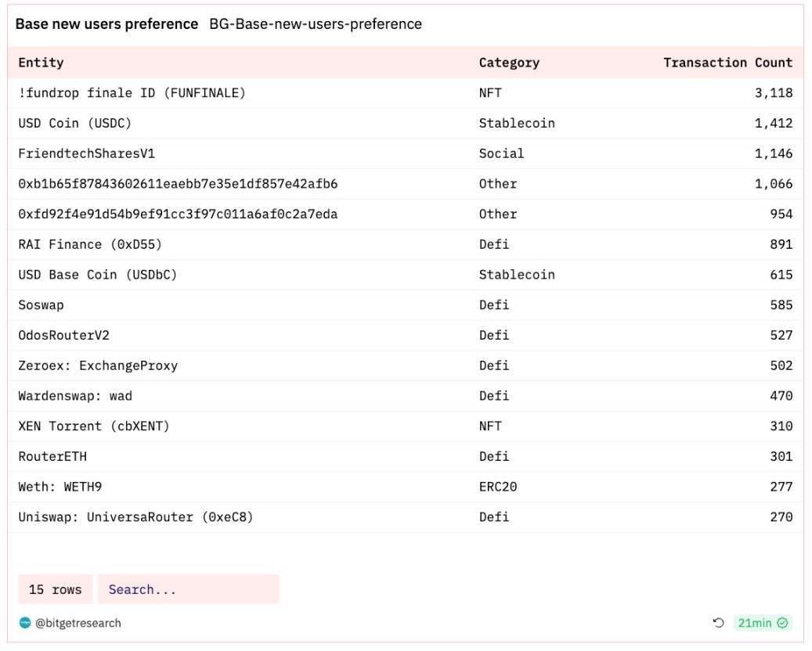Select the RAI Finance (0xD55) cell
The width and height of the screenshot is (812, 651).
pos(89,244)
